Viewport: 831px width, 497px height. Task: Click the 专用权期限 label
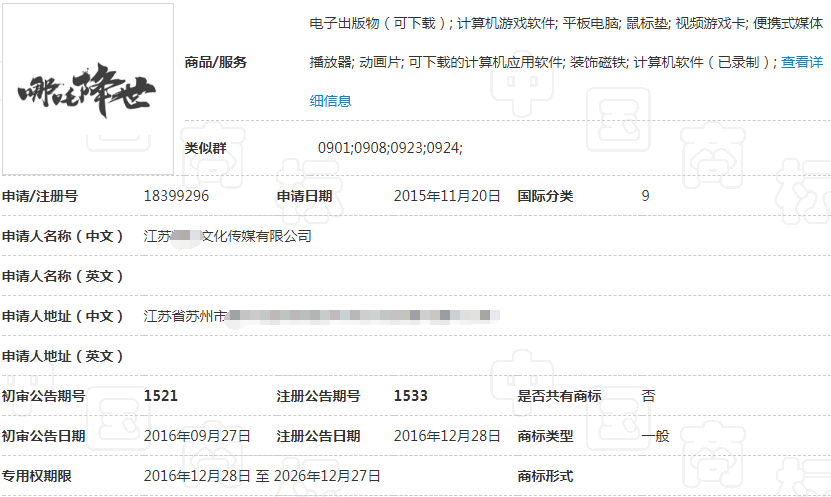[37, 476]
